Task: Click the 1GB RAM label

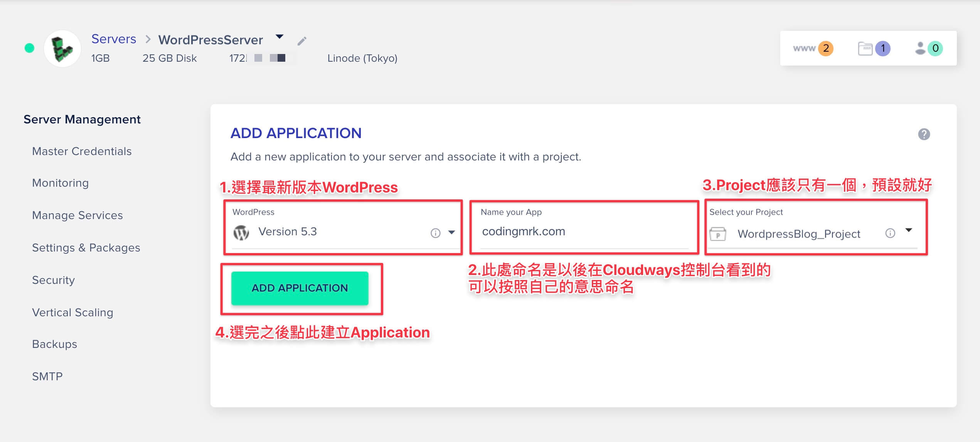Action: [x=101, y=58]
